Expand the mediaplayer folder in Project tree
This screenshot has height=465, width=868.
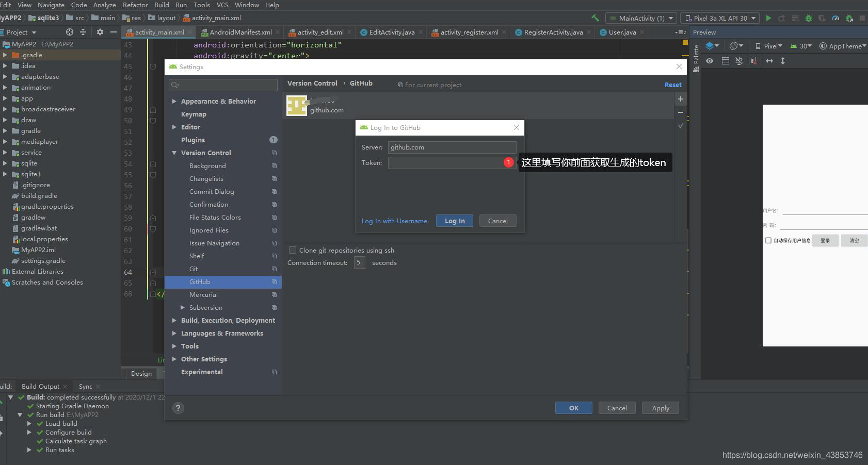[x=5, y=142]
